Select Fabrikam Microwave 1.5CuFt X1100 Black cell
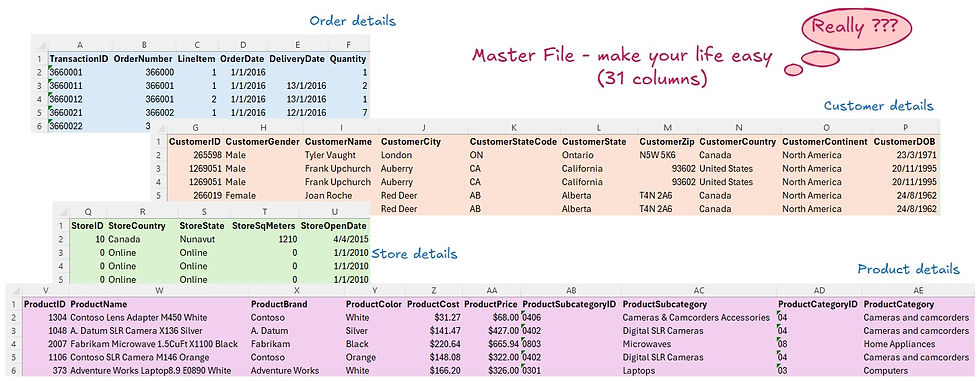Screen dimensions: 980x381 [x=159, y=344]
